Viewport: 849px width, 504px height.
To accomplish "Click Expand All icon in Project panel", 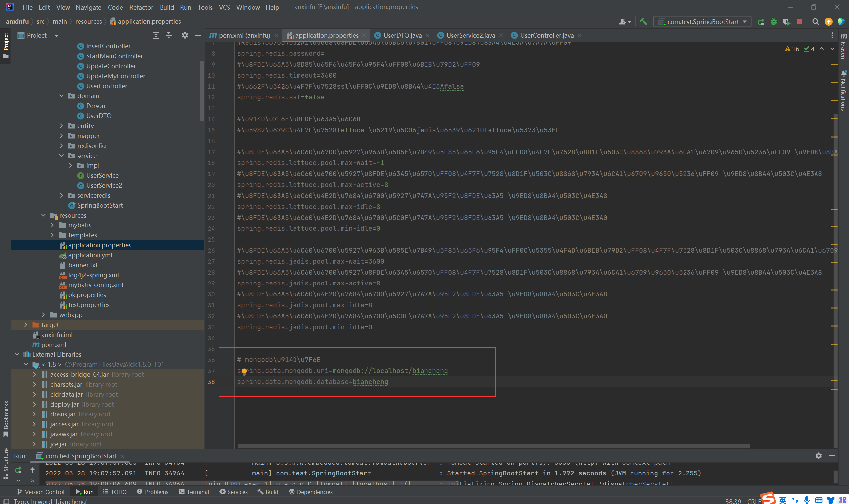I will (x=156, y=36).
